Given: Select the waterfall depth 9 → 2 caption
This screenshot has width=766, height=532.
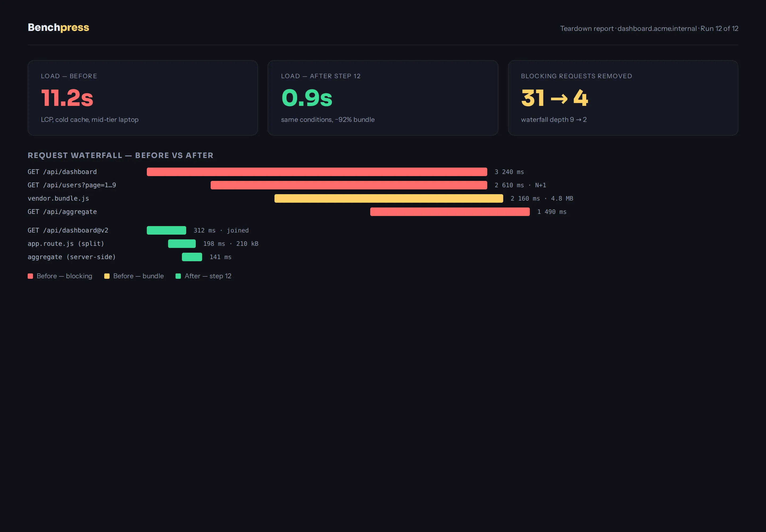Looking at the screenshot, I should click(x=554, y=119).
